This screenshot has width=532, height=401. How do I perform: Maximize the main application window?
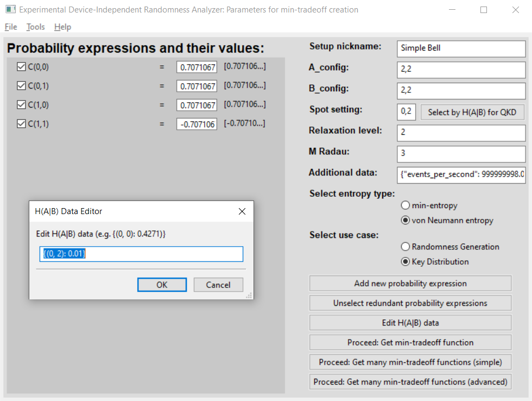click(x=484, y=10)
